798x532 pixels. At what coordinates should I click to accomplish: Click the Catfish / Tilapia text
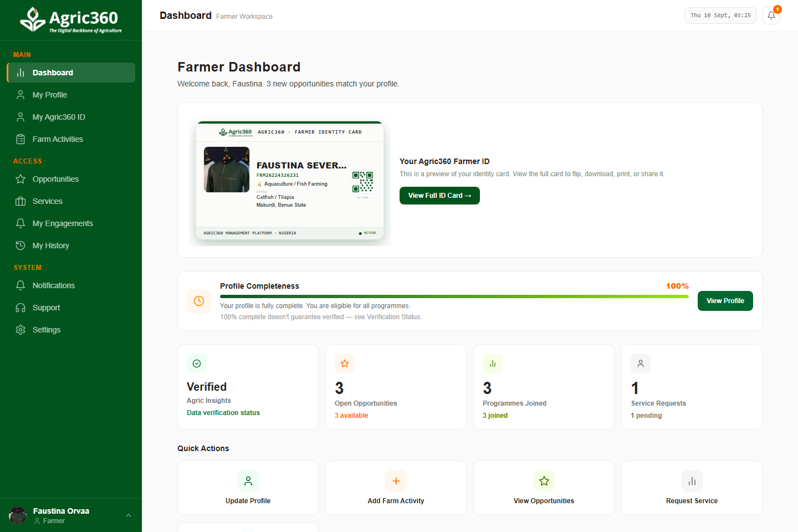click(275, 197)
